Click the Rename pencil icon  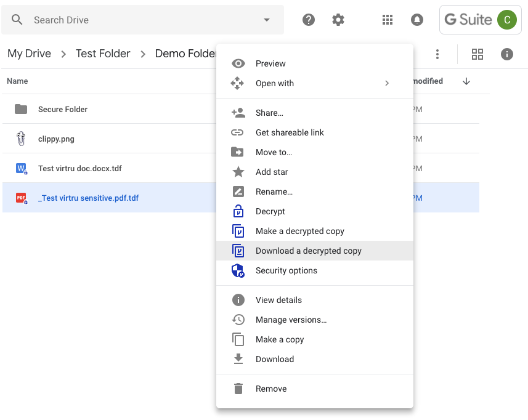click(238, 192)
